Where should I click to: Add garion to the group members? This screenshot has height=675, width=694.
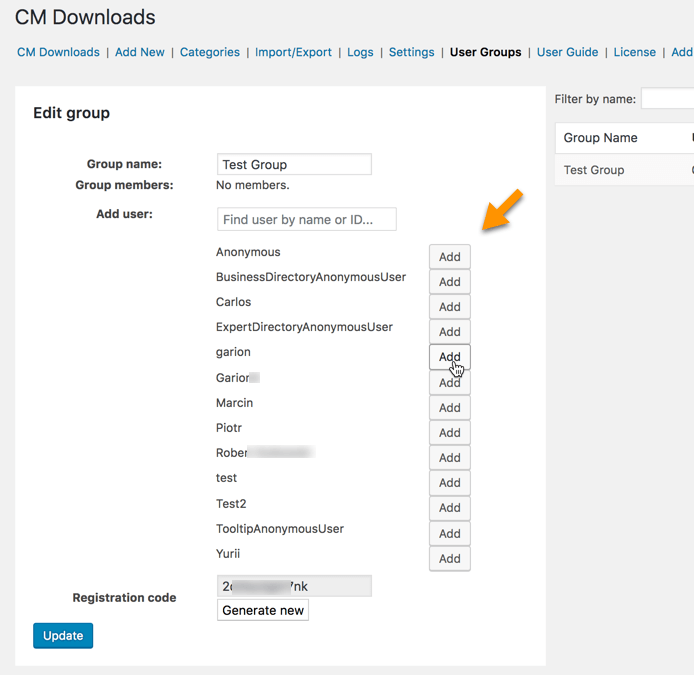449,357
